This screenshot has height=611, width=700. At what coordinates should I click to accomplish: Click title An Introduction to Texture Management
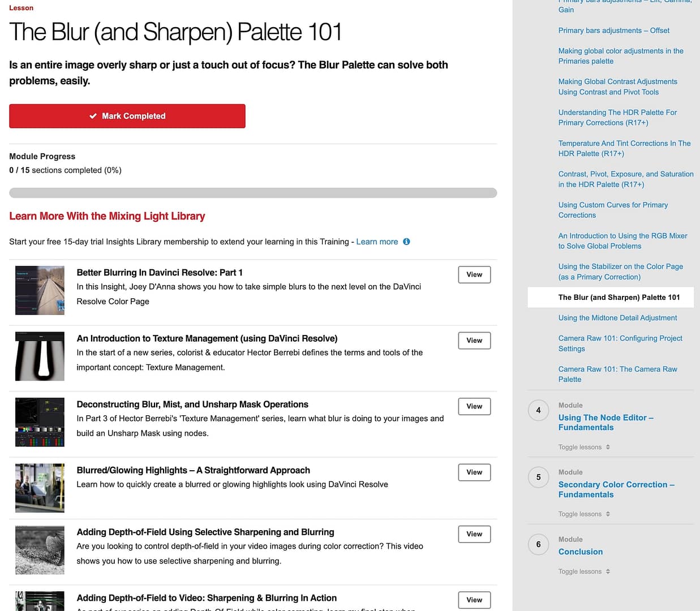207,338
